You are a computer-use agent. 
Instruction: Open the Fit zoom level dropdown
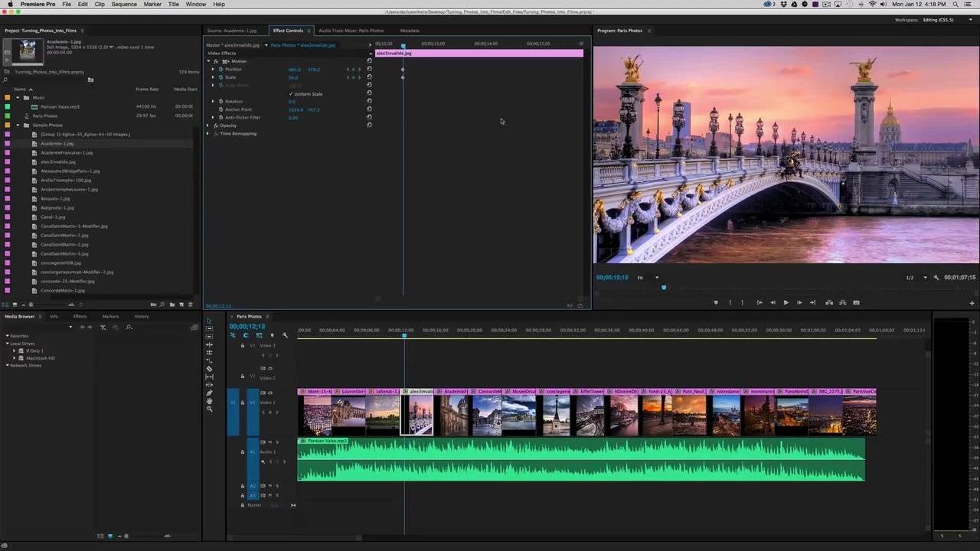(x=656, y=278)
